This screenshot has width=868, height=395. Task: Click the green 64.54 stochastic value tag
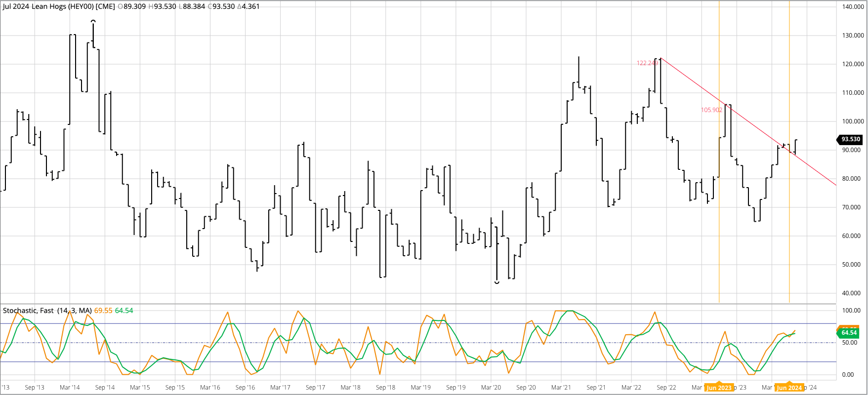(849, 333)
